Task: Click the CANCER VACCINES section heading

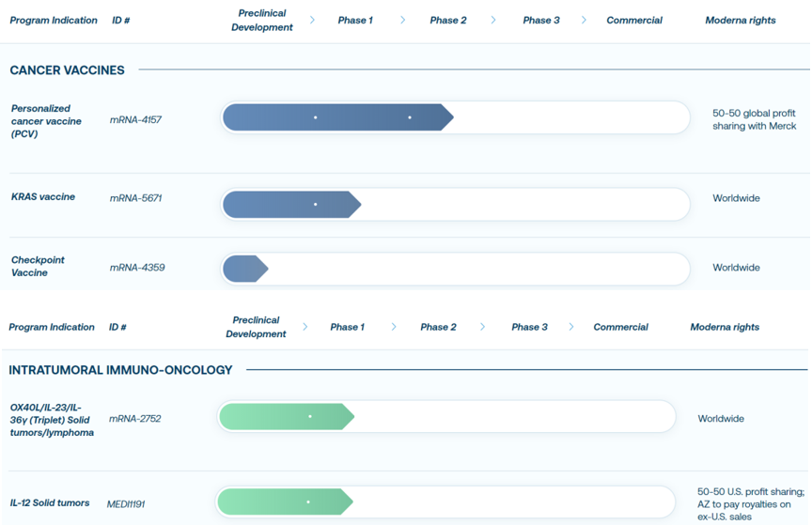Action: tap(67, 69)
